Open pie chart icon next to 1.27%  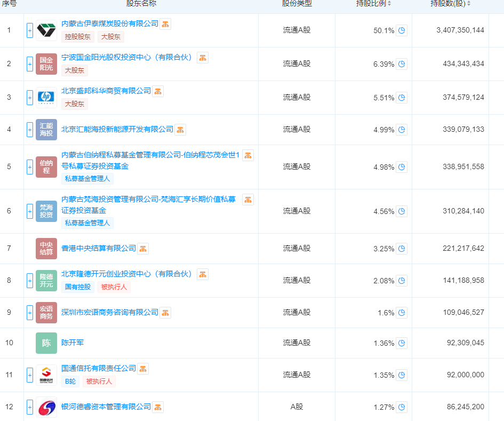[402, 407]
